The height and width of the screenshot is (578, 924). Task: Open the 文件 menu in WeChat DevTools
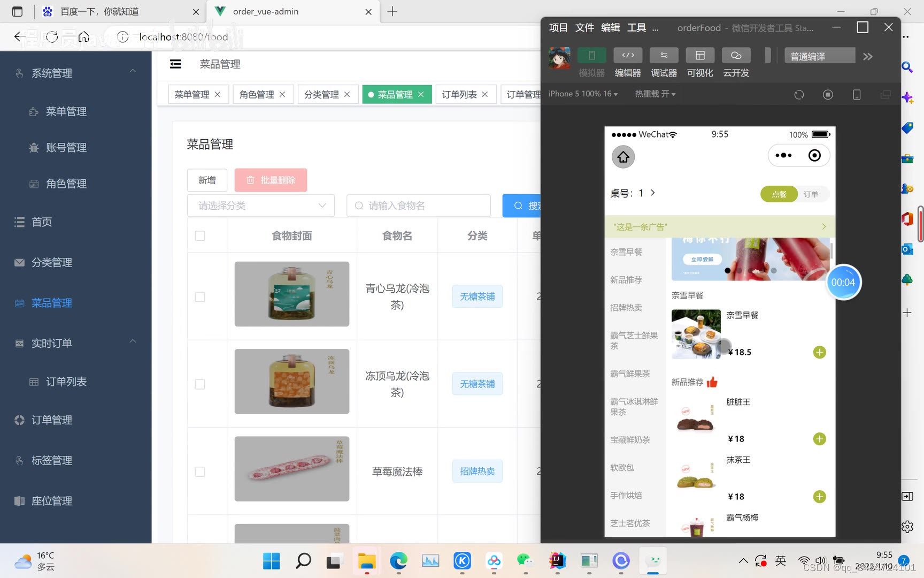tap(584, 28)
